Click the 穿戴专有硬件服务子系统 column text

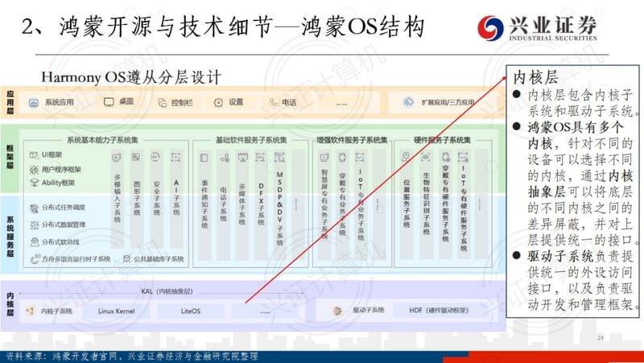pos(445,203)
